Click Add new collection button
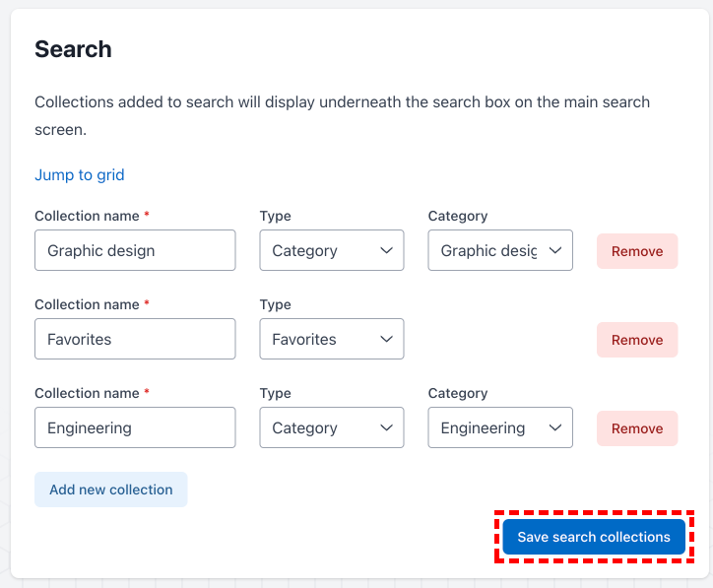This screenshot has width=713, height=588. [111, 490]
